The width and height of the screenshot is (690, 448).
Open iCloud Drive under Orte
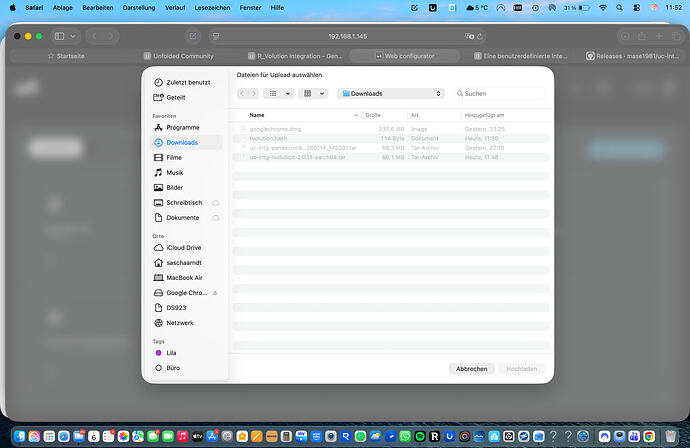(x=183, y=247)
